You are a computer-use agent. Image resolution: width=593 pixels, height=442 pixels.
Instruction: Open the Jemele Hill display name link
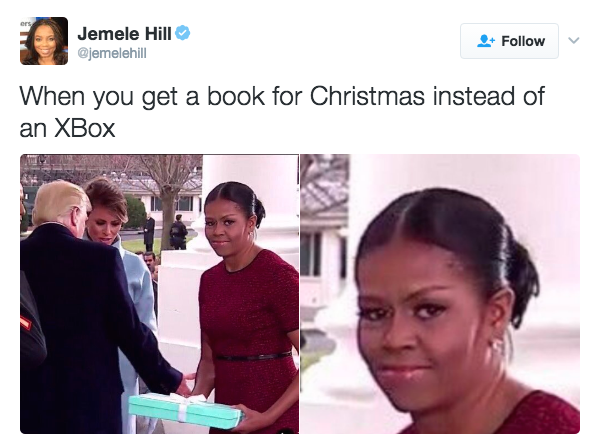pos(124,34)
